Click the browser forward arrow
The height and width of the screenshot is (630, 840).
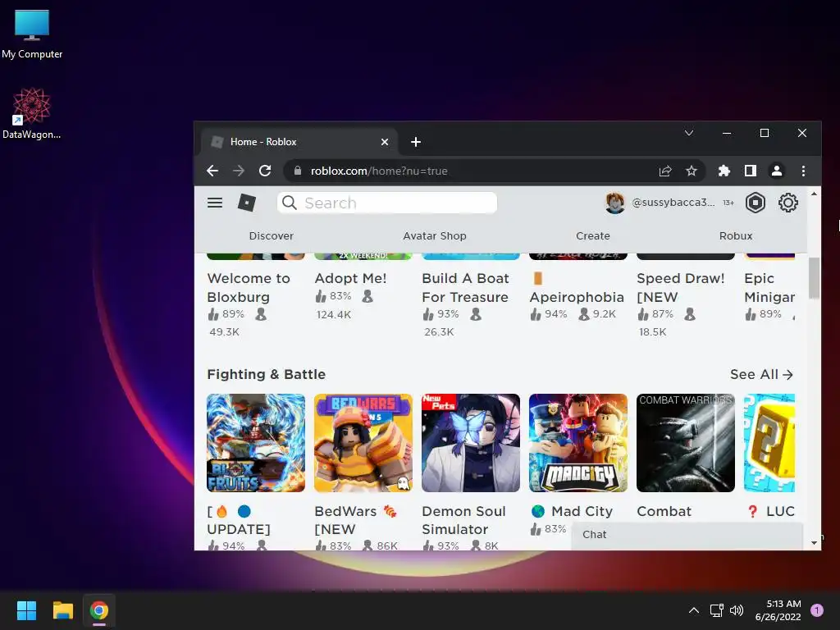point(239,171)
